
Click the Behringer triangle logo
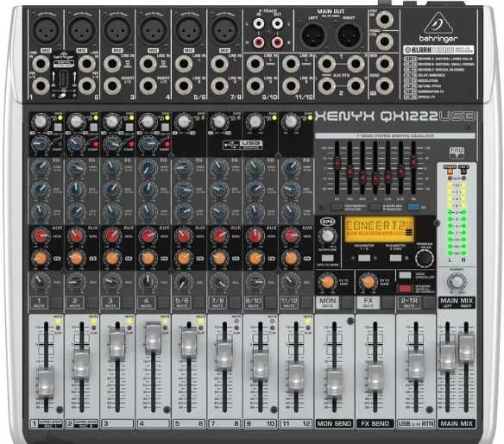click(438, 22)
